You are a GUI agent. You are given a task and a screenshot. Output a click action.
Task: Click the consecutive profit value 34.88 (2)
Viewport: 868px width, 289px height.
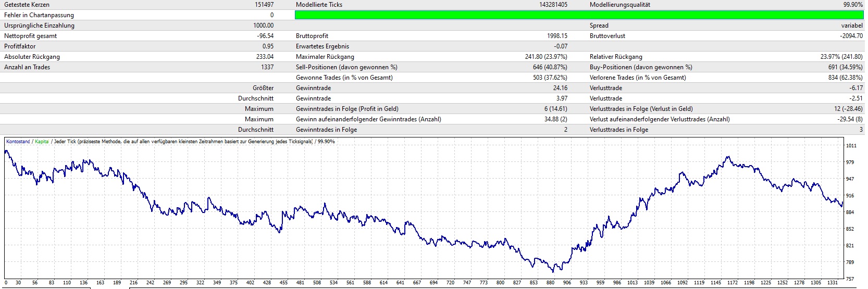[x=556, y=119]
